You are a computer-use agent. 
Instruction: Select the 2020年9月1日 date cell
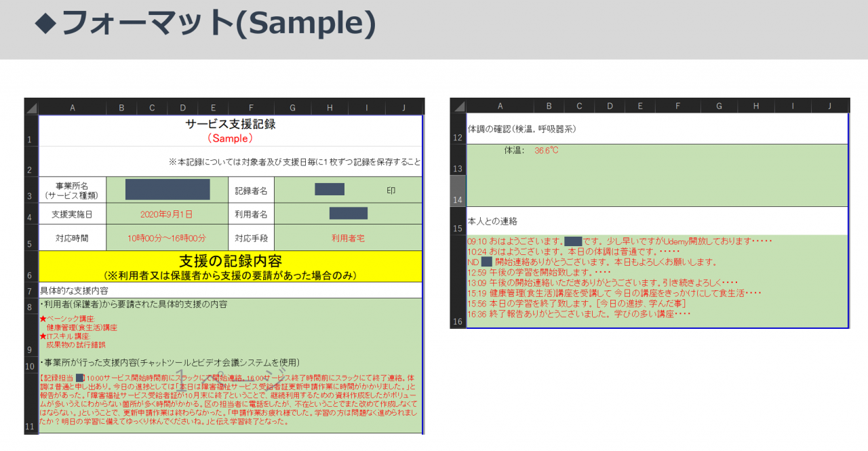pyautogui.click(x=167, y=214)
